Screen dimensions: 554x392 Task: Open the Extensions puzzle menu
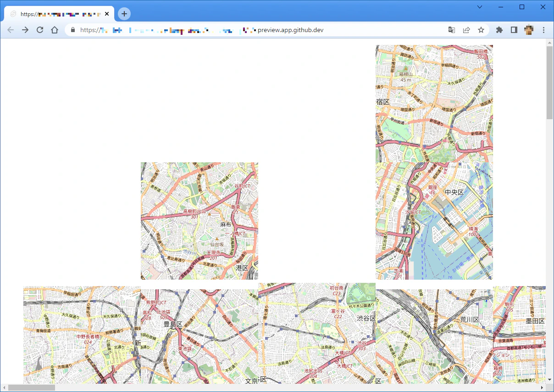(x=499, y=30)
